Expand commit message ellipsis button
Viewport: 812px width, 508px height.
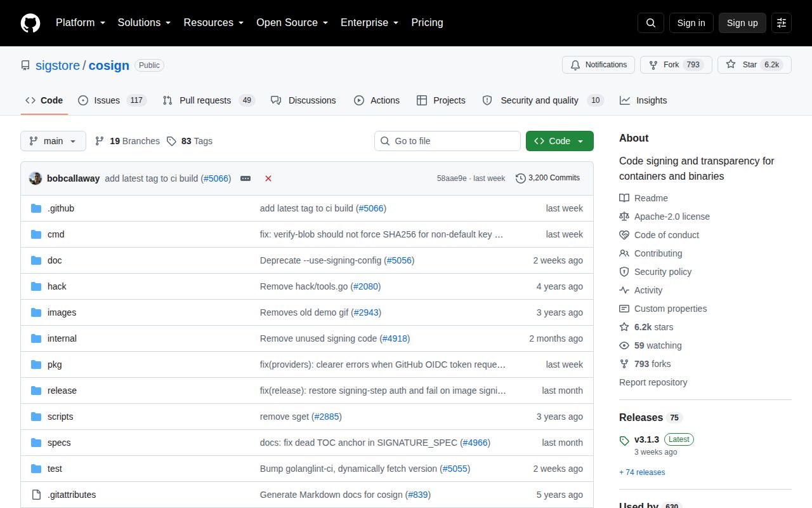(x=246, y=178)
